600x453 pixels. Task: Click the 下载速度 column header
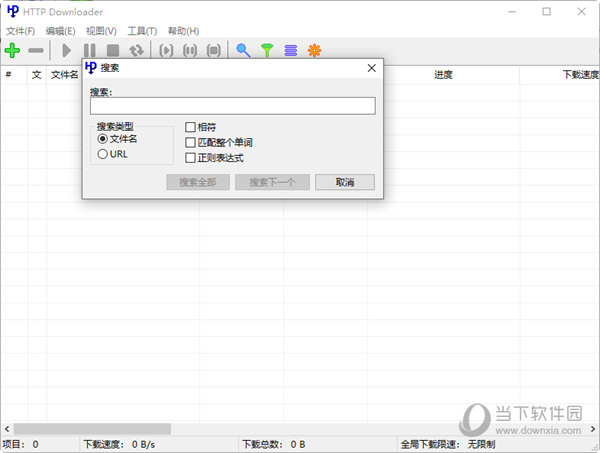559,75
